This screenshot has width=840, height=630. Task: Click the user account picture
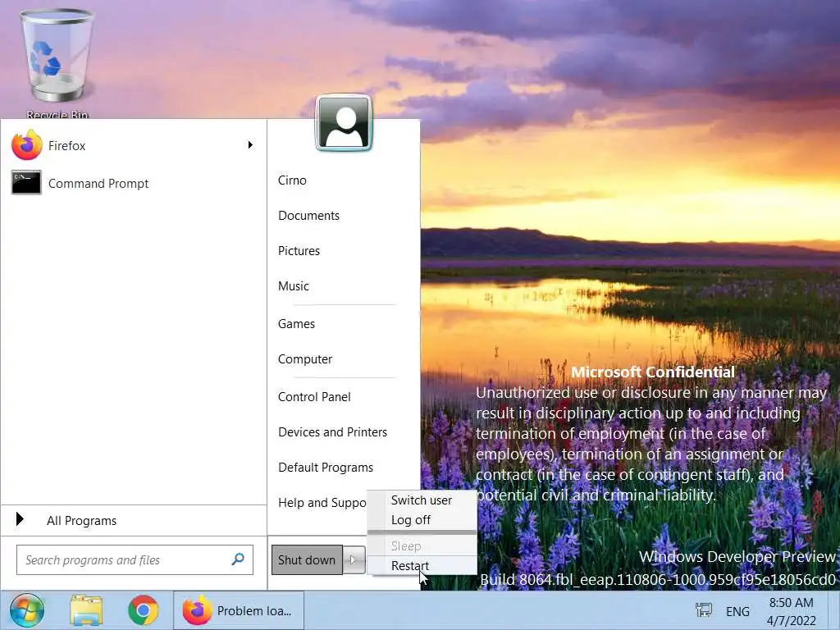(x=344, y=123)
